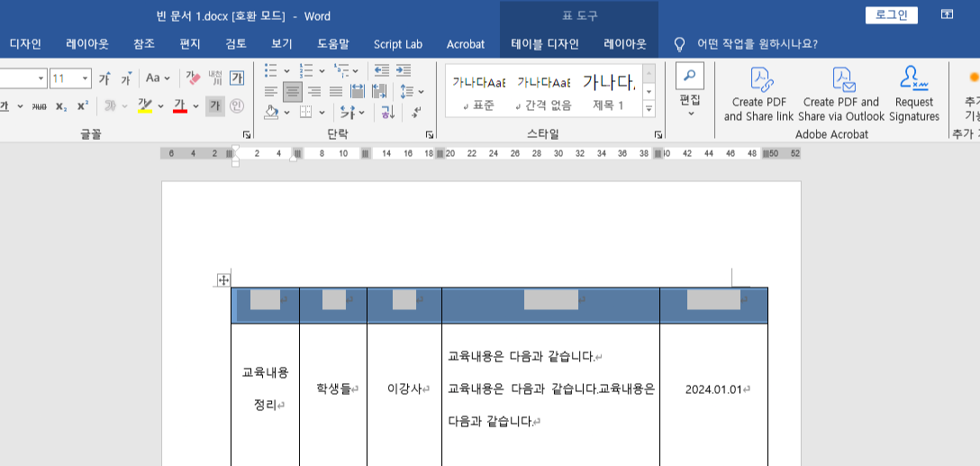Move to the next styles gallery row
Viewport: 980px width, 466px height.
(x=649, y=91)
